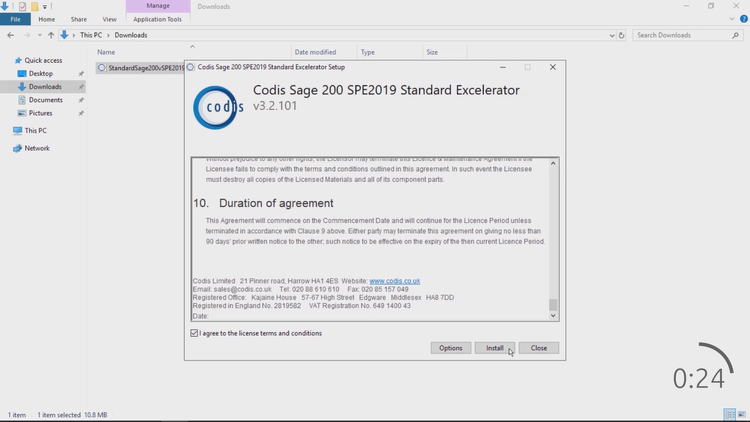Select This PC in the address breadcrumb
The width and height of the screenshot is (750, 422).
tap(91, 35)
